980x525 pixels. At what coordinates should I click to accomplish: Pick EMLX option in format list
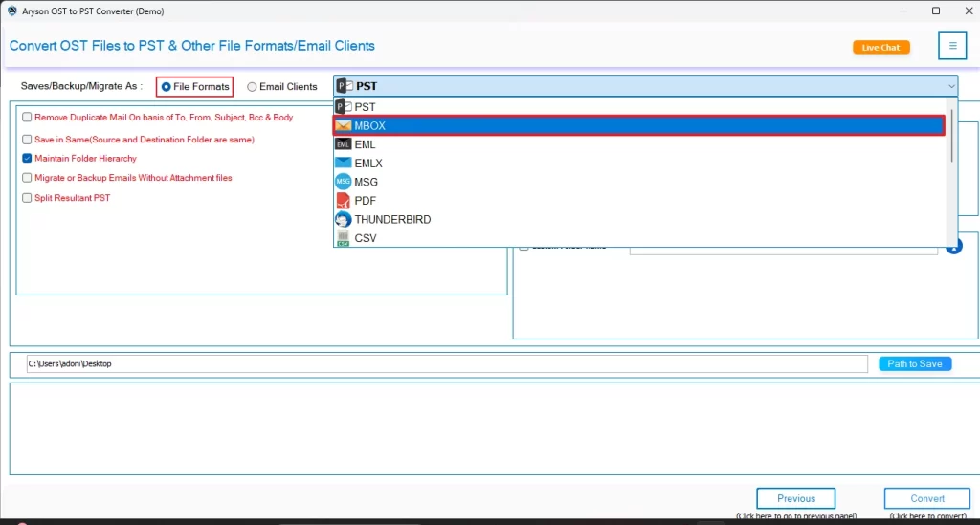tap(638, 163)
